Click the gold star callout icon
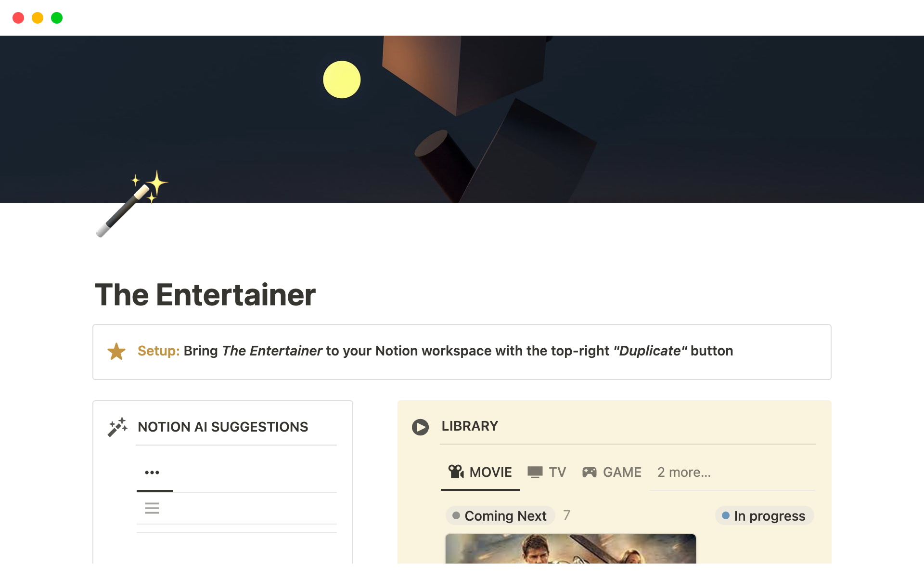Screen dimensions: 924x578 (x=116, y=352)
